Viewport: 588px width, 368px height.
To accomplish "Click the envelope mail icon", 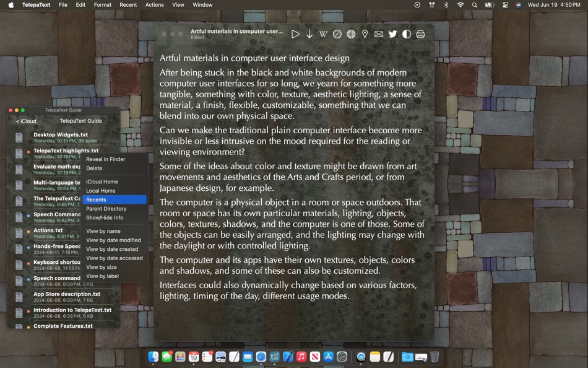I will [x=379, y=34].
